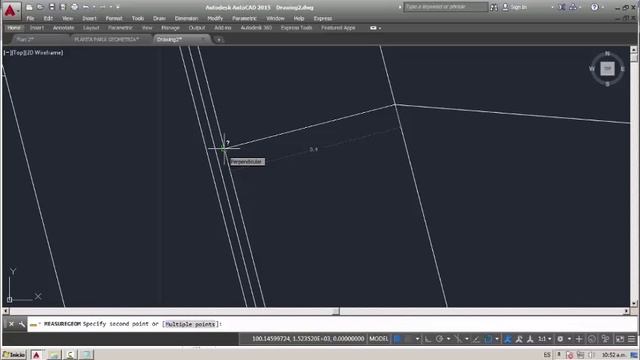This screenshot has width=640, height=360.
Task: Click the ES language indicator in taskbar
Action: pos(547,355)
